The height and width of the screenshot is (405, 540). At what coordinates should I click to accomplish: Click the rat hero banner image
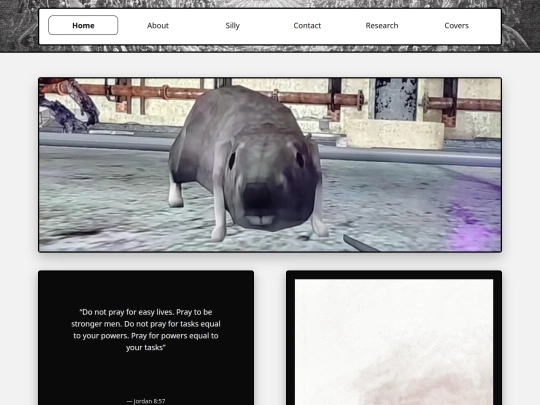(270, 165)
